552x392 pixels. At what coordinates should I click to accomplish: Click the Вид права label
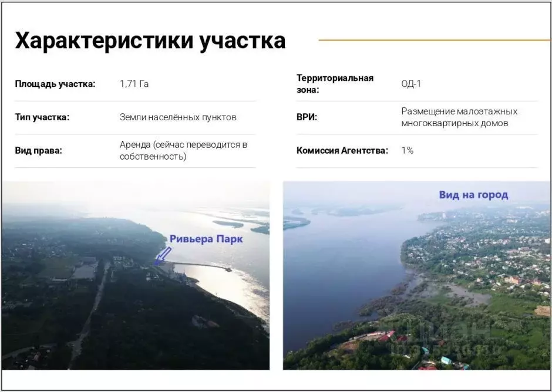[39, 150]
